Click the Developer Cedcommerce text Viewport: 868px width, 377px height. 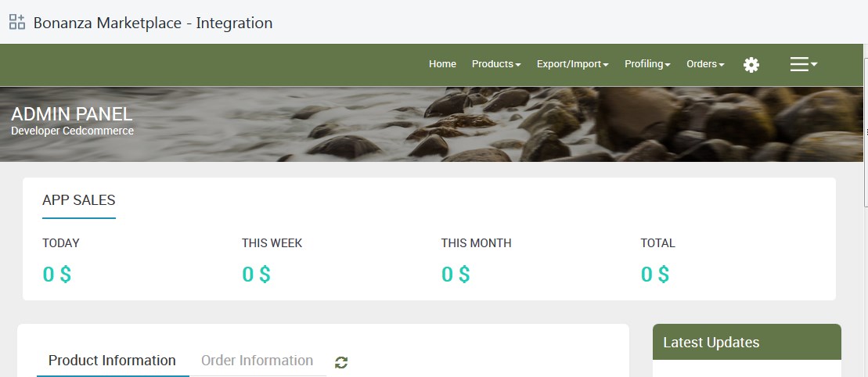(x=72, y=131)
